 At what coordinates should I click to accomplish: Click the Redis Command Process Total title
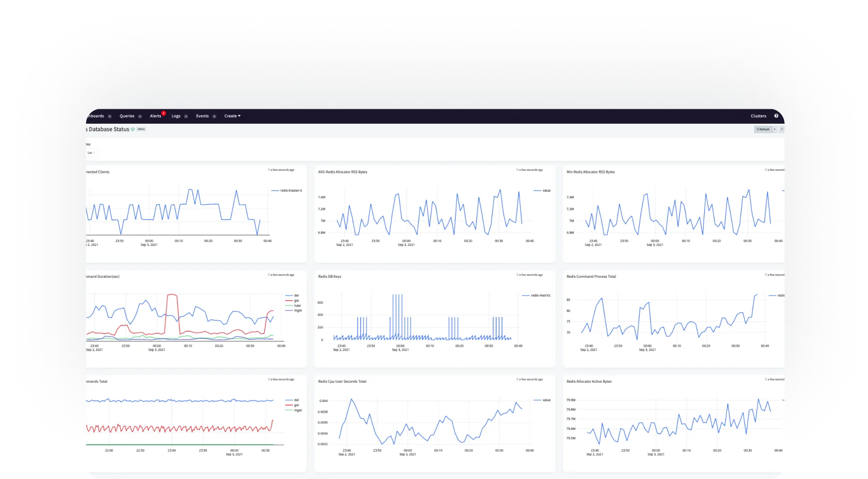pos(591,277)
